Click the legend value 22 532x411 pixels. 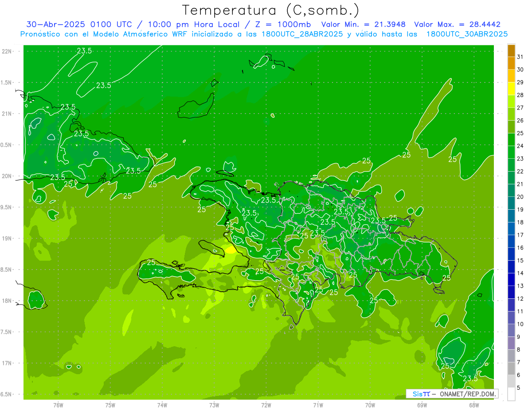coord(520,172)
